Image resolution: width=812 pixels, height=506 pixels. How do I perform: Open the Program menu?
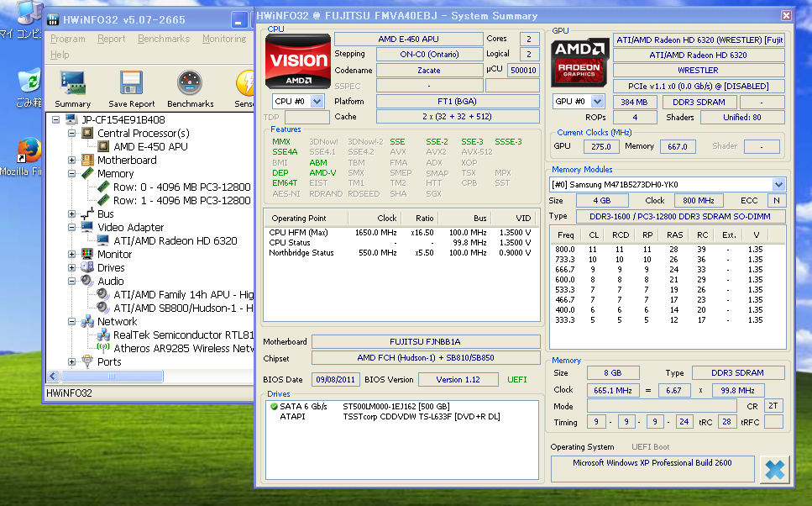coord(68,39)
